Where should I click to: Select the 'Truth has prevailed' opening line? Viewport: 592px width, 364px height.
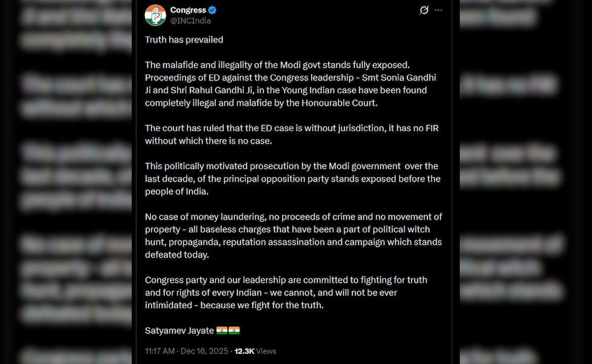184,39
